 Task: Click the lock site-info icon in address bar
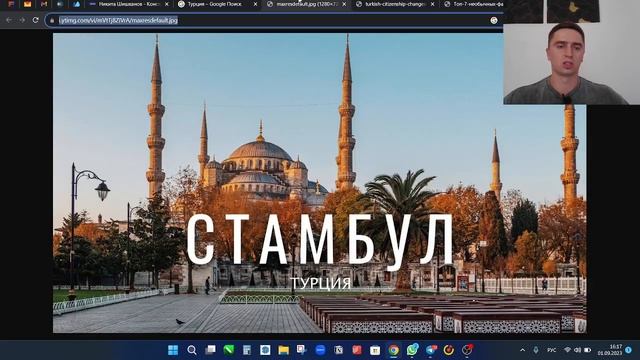(x=52, y=20)
